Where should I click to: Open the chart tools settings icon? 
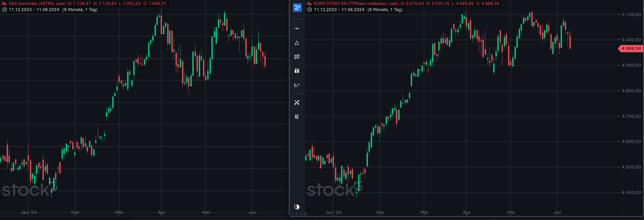pyautogui.click(x=297, y=103)
